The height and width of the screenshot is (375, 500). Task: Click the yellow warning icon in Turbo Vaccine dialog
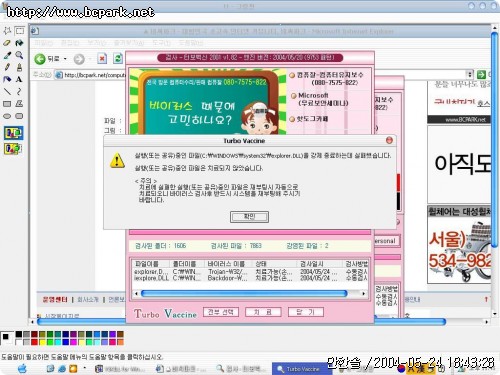click(x=117, y=160)
